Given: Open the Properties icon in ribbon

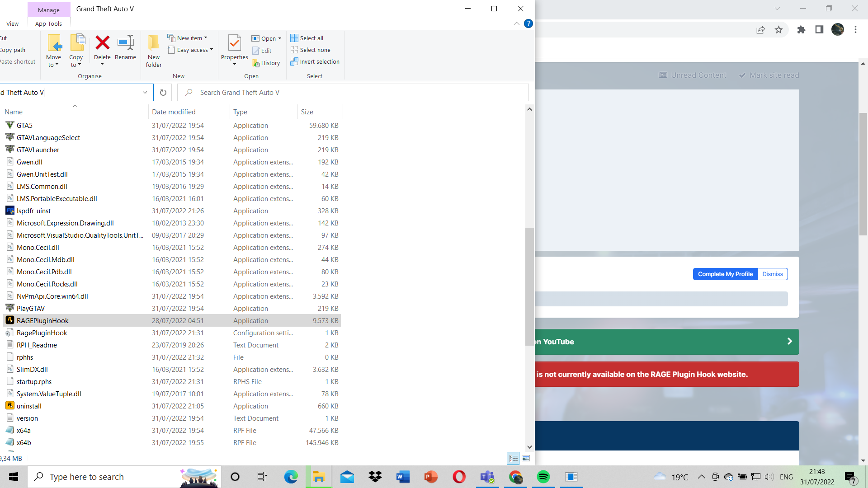Looking at the screenshot, I should pos(234,43).
